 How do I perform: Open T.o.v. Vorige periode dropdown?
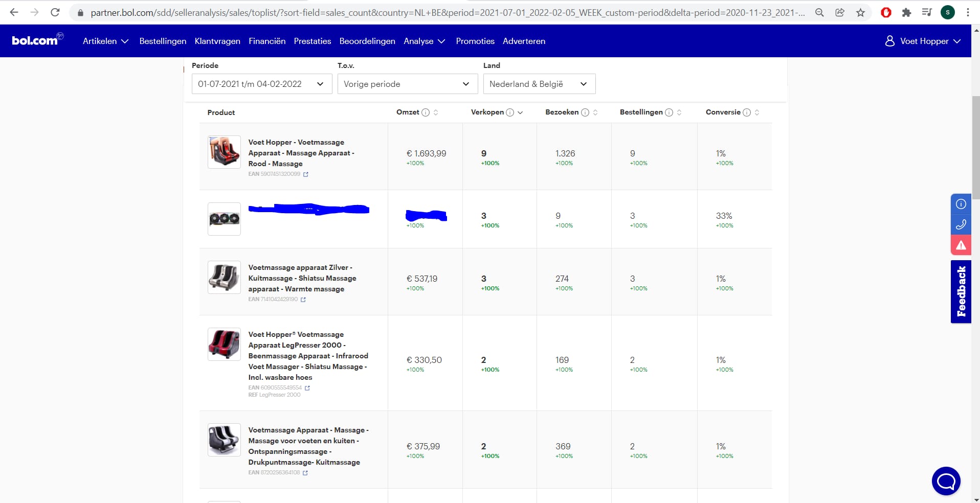click(408, 84)
